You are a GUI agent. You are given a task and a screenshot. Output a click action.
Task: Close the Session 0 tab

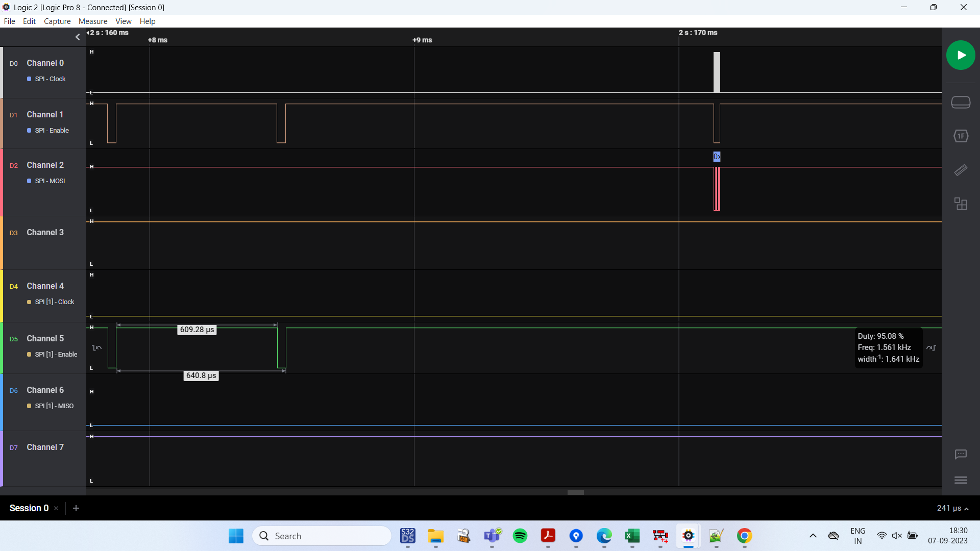pyautogui.click(x=56, y=508)
